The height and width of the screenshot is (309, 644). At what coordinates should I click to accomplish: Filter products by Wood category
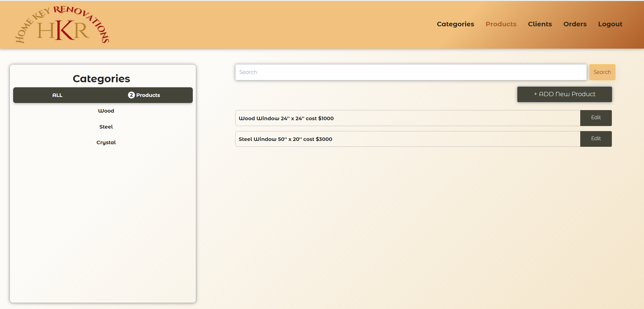pos(106,111)
